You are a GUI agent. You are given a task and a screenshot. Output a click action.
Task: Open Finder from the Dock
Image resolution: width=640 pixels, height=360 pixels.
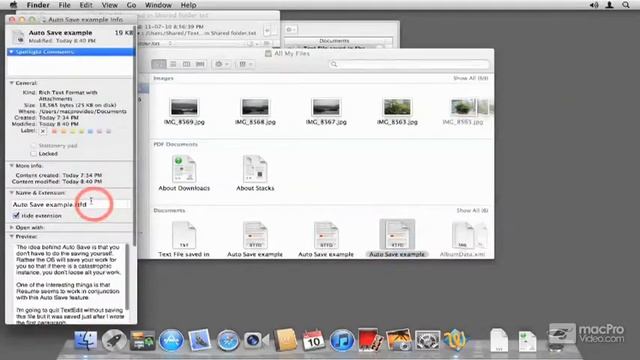(x=85, y=340)
